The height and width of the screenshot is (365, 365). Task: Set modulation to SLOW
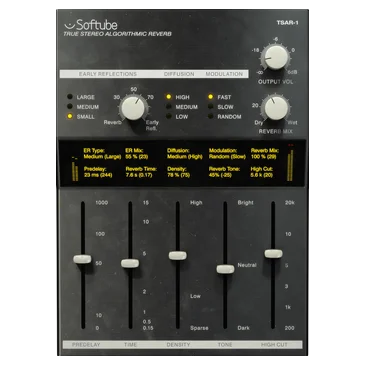click(x=211, y=107)
